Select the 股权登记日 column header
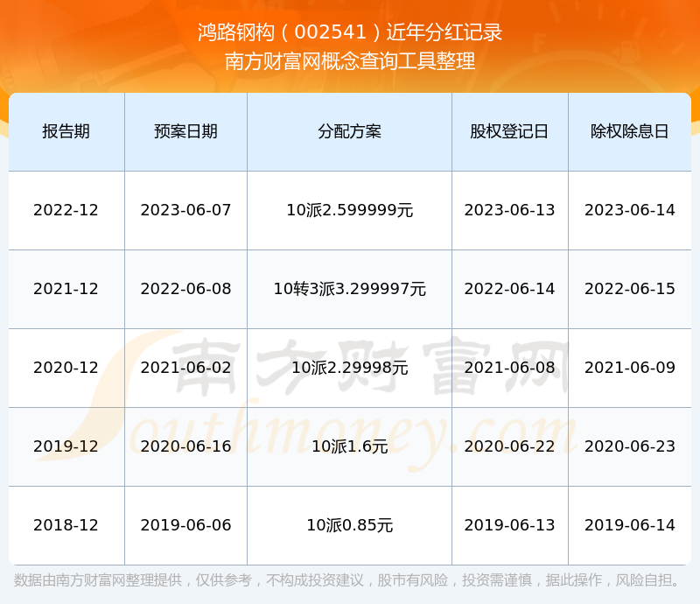 (x=509, y=131)
